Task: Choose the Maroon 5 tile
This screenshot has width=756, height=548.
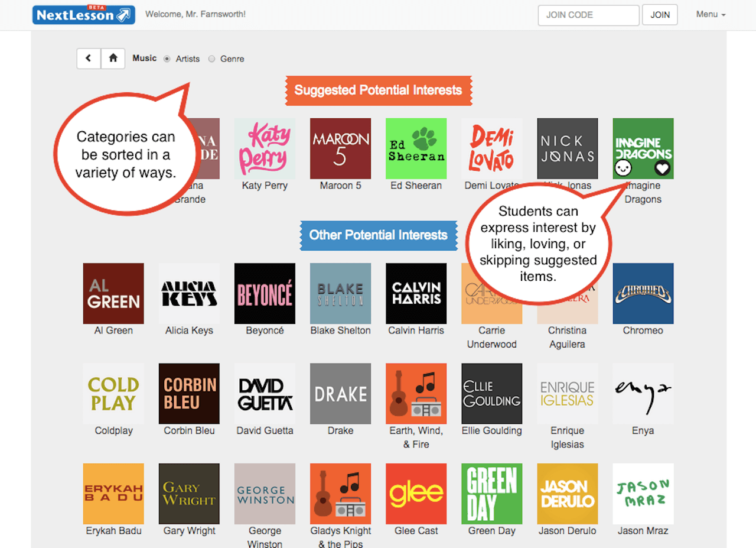Action: click(x=340, y=148)
